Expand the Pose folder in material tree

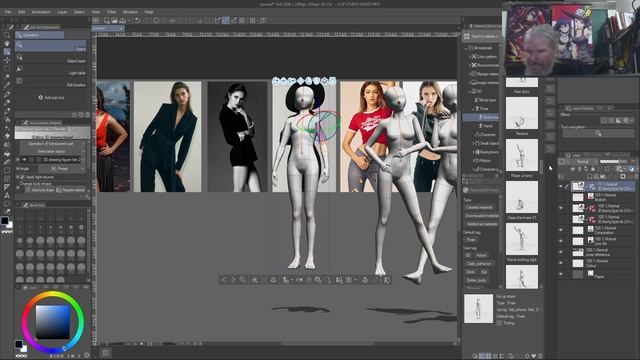point(472,109)
